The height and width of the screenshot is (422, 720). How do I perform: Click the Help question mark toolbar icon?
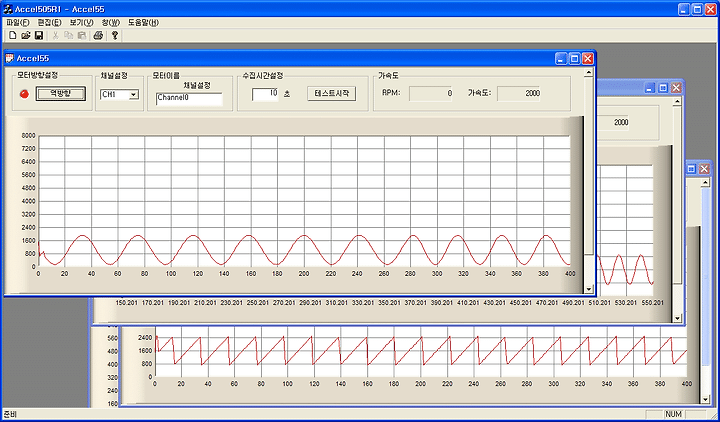coord(115,35)
